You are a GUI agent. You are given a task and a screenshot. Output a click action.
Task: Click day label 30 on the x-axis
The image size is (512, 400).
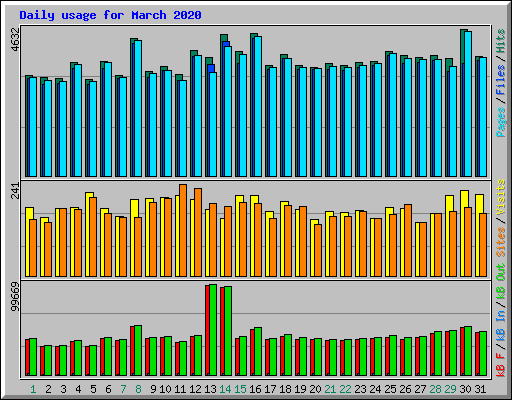tap(465, 389)
